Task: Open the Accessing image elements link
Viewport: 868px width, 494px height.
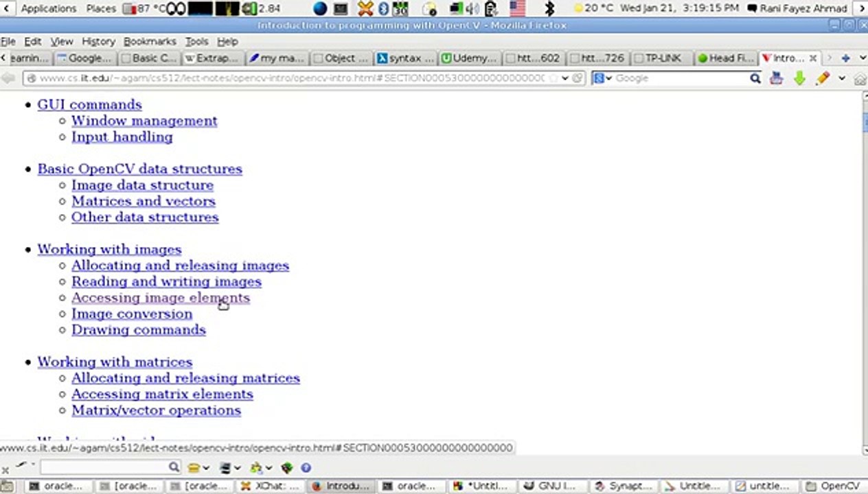Action: click(x=161, y=298)
